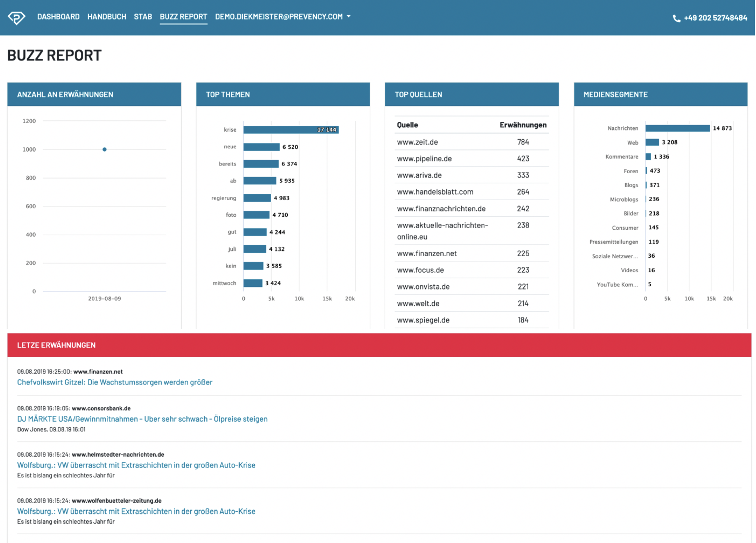Click the data point in Anzahl an Erwähnungen chart
This screenshot has height=543, width=756.
pyautogui.click(x=105, y=149)
